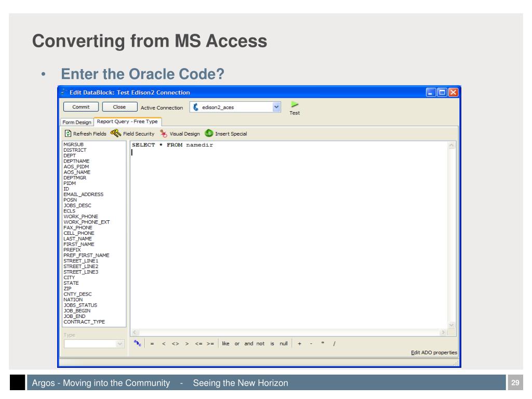Select JOB_BEGIN field in list
The width and height of the screenshot is (532, 399).
(x=77, y=311)
